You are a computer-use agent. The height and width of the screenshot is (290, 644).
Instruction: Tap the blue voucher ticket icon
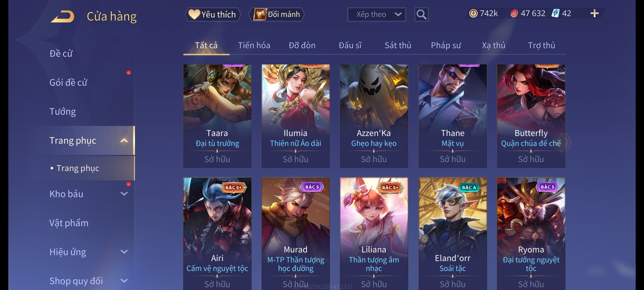pos(555,13)
